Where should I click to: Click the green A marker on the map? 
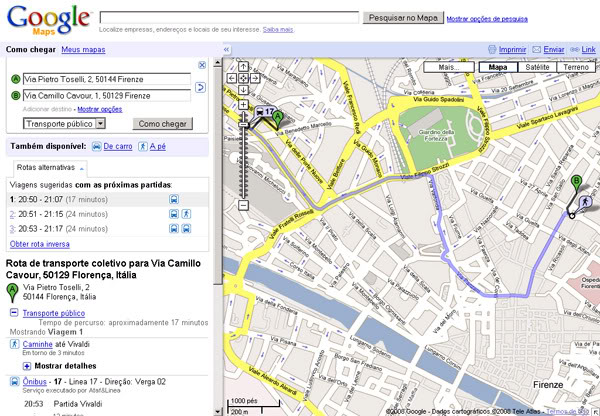[278, 120]
